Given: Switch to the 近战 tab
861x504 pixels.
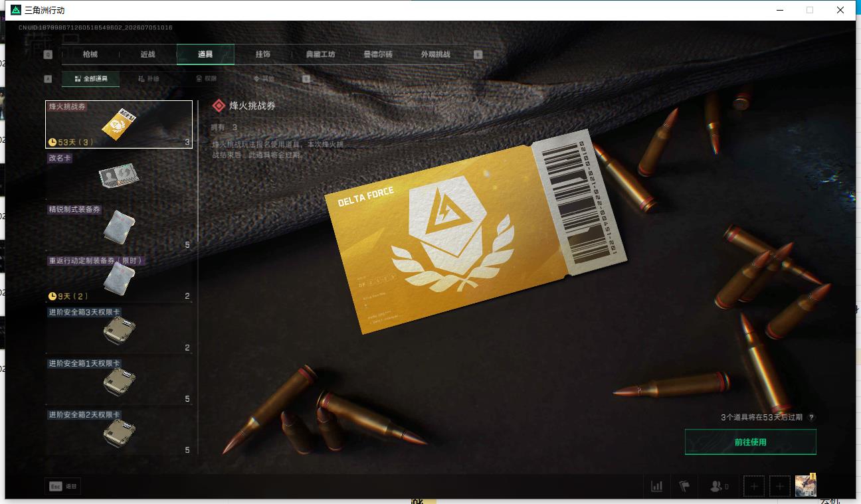Looking at the screenshot, I should tap(147, 54).
